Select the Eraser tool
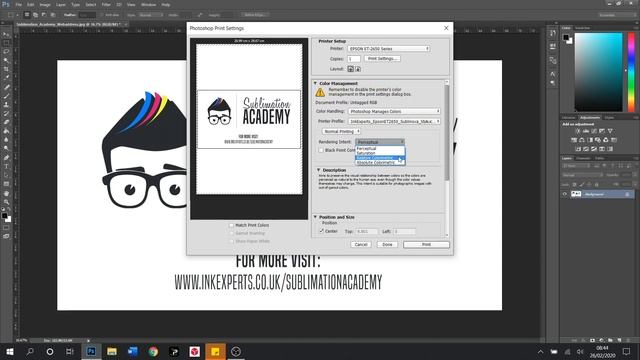The image size is (640, 360). pos(6,122)
